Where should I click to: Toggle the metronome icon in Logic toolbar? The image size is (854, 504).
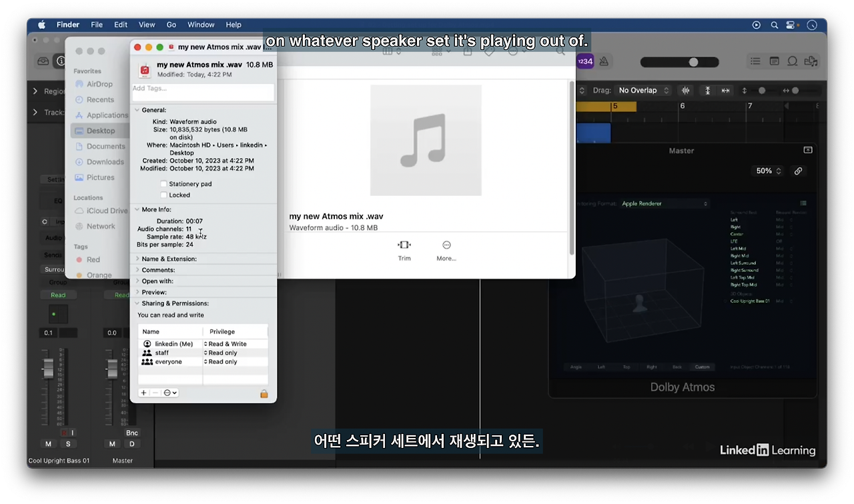[x=603, y=61]
